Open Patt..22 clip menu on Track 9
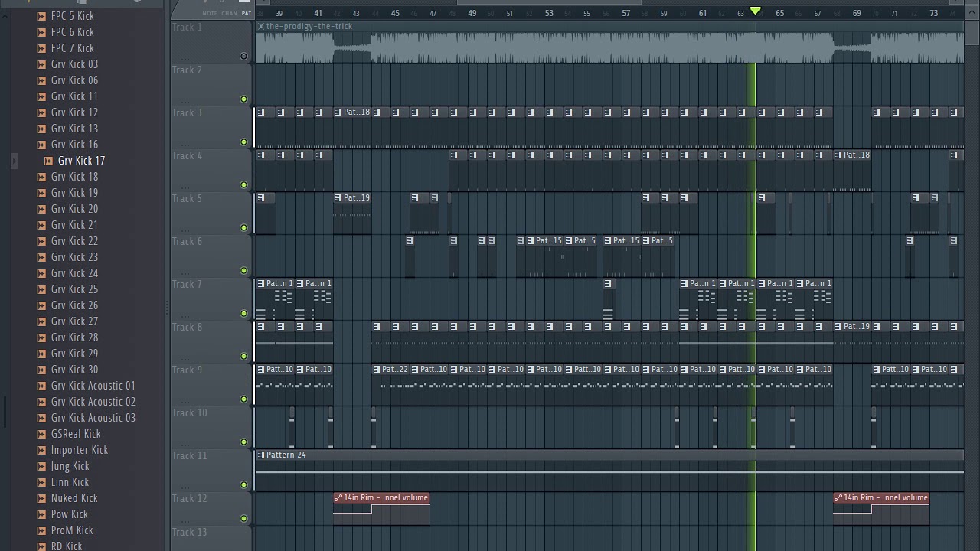The image size is (980, 551). [x=377, y=369]
